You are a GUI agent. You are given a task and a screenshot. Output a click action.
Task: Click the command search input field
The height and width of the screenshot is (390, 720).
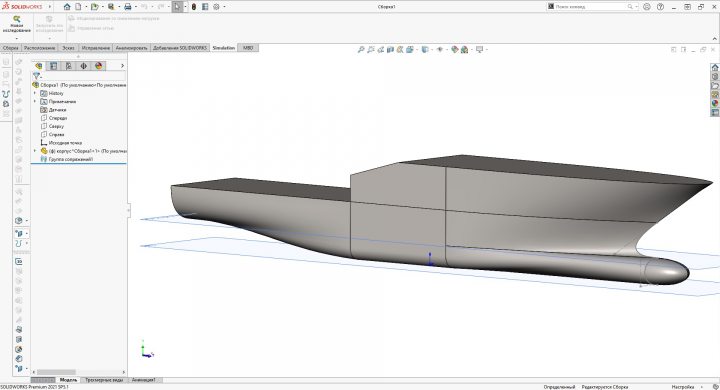tap(590, 6)
